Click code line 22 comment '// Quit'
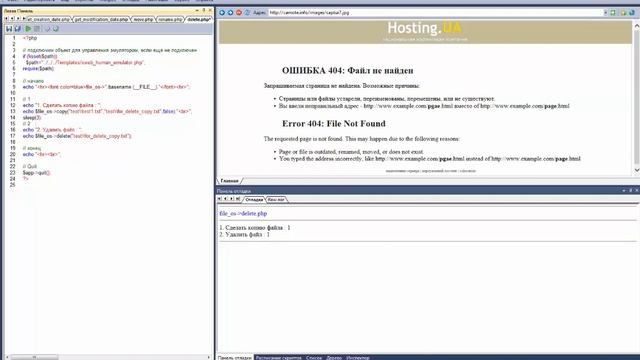This screenshot has height=360, width=640. click(x=29, y=167)
